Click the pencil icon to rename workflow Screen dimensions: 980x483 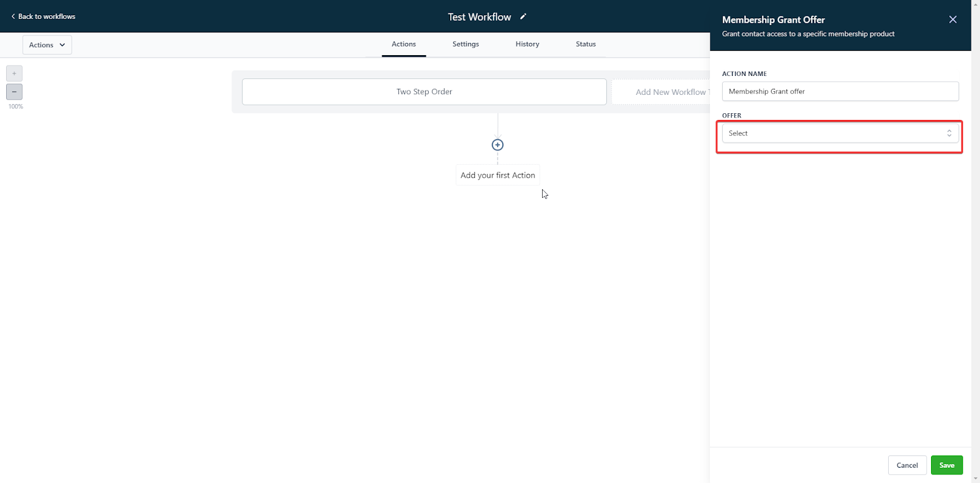click(523, 17)
